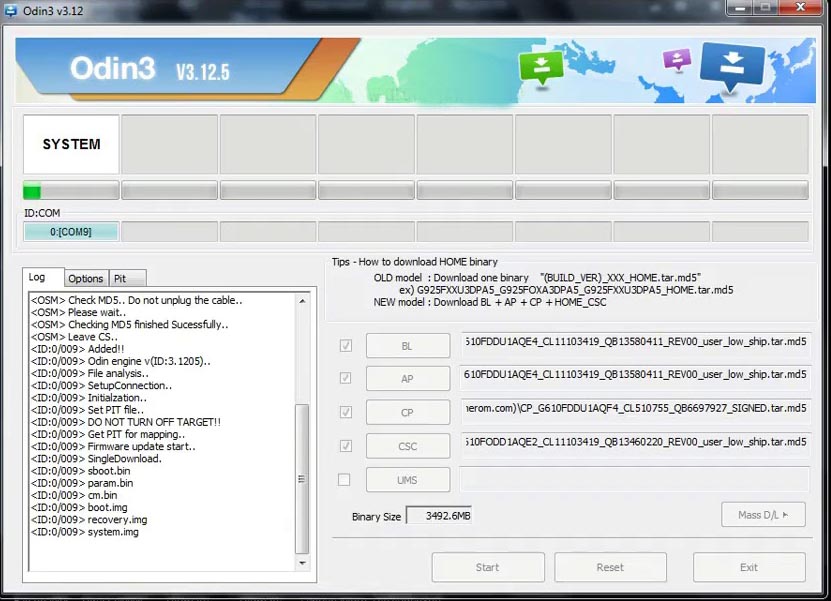Click the 'NEW model : Download BL + AP' tip line
The height and width of the screenshot is (601, 831).
coord(490,302)
